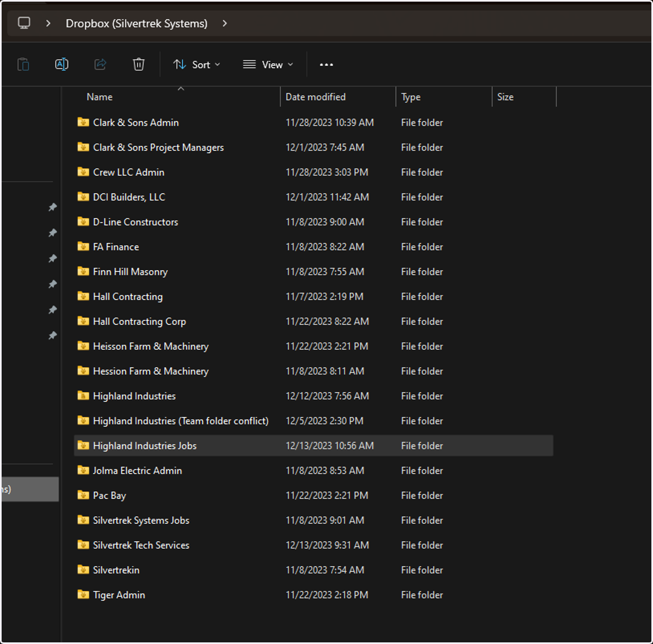Screen dimensions: 653x644
Task: Click the folder icon of Silvertrekin
Action: coord(83,569)
